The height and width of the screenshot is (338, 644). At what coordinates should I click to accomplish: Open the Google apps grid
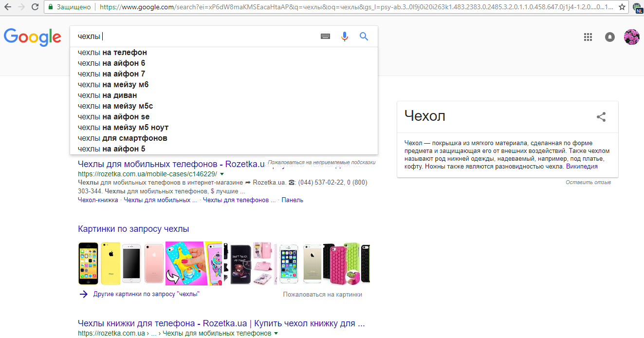pyautogui.click(x=588, y=37)
